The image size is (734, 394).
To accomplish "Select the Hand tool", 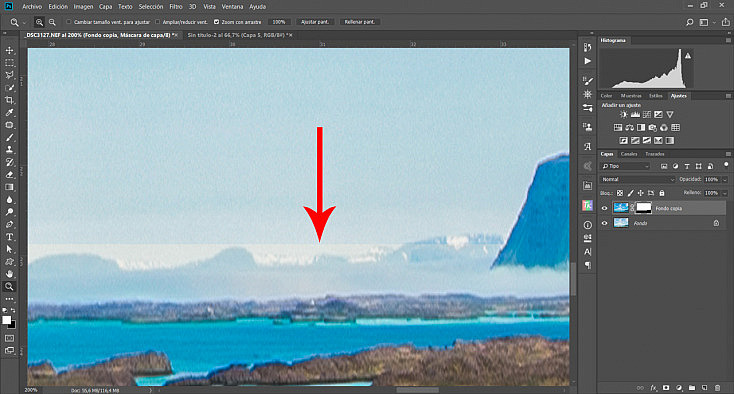I will click(9, 274).
